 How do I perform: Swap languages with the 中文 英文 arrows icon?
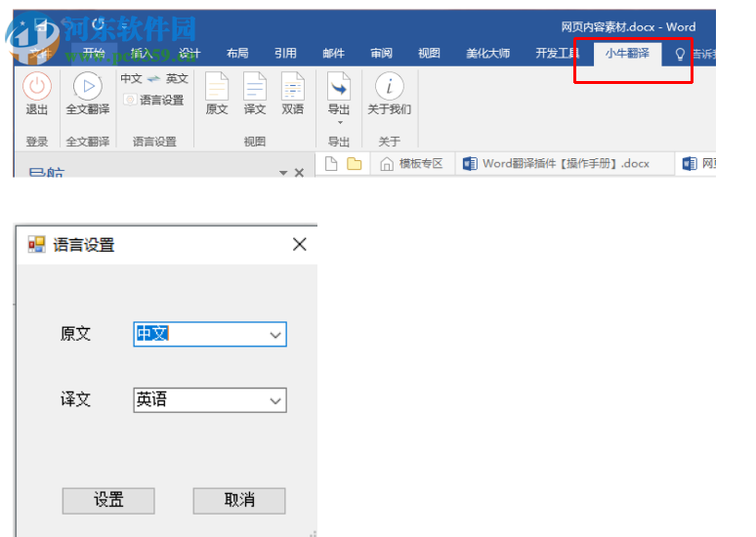tap(153, 78)
